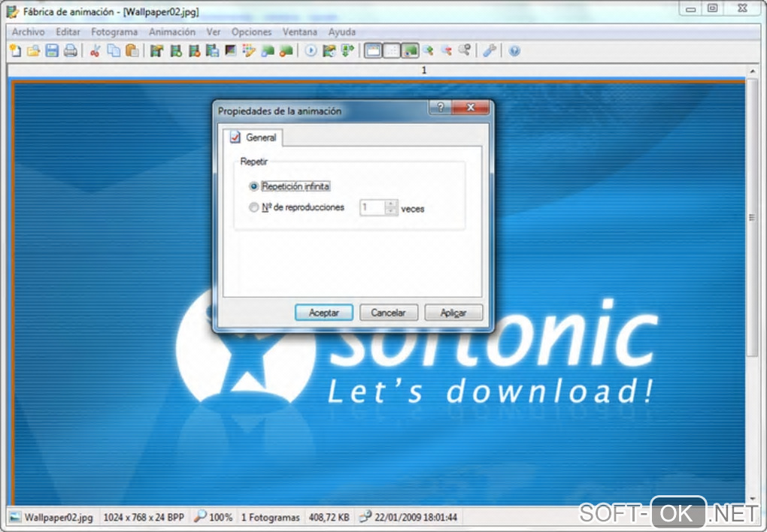The height and width of the screenshot is (532, 767).
Task: Click the Aplicar button
Action: [453, 313]
